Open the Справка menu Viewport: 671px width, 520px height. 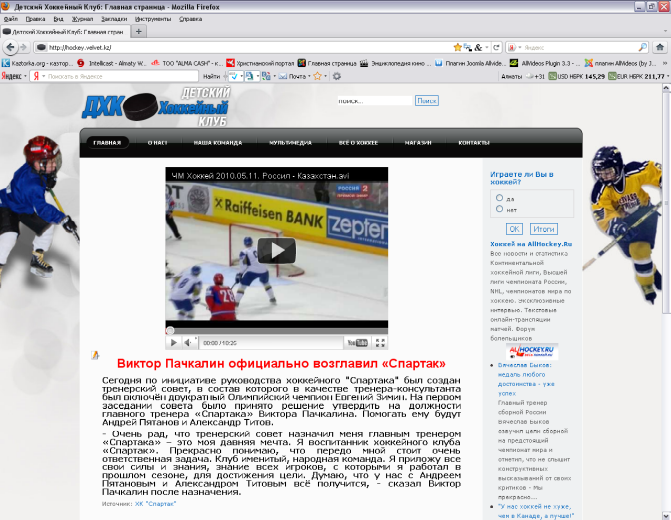point(190,19)
